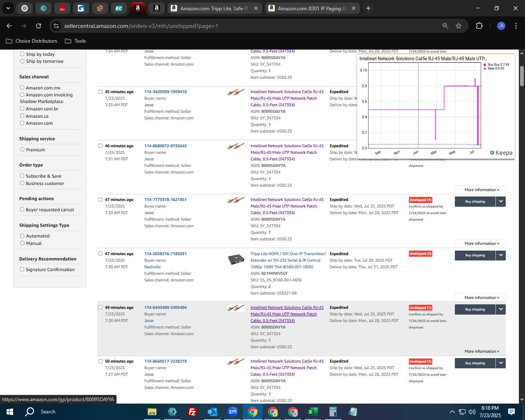Click buyer name Nashville link

[153, 267]
